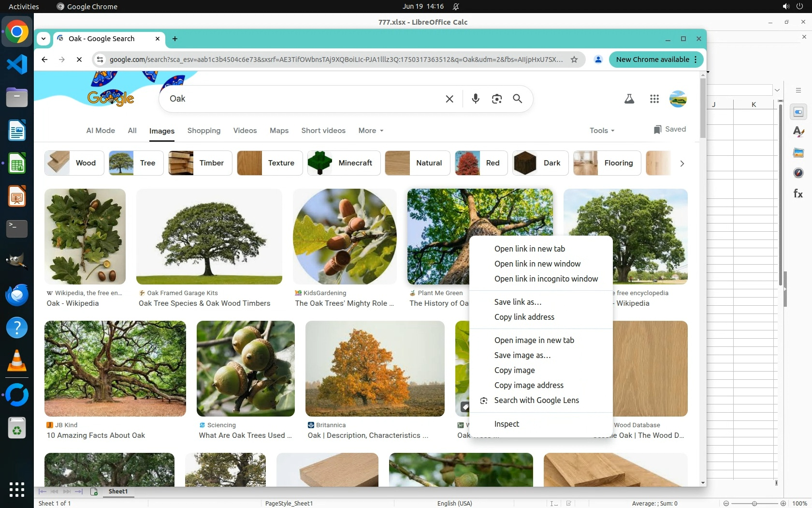Open LibreOffice Calc functions sidebar icon
812x508 pixels.
798,194
